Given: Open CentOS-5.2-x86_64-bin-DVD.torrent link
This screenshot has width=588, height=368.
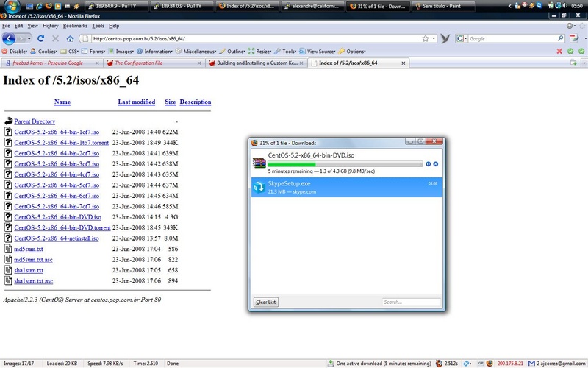Looking at the screenshot, I should tap(62, 227).
